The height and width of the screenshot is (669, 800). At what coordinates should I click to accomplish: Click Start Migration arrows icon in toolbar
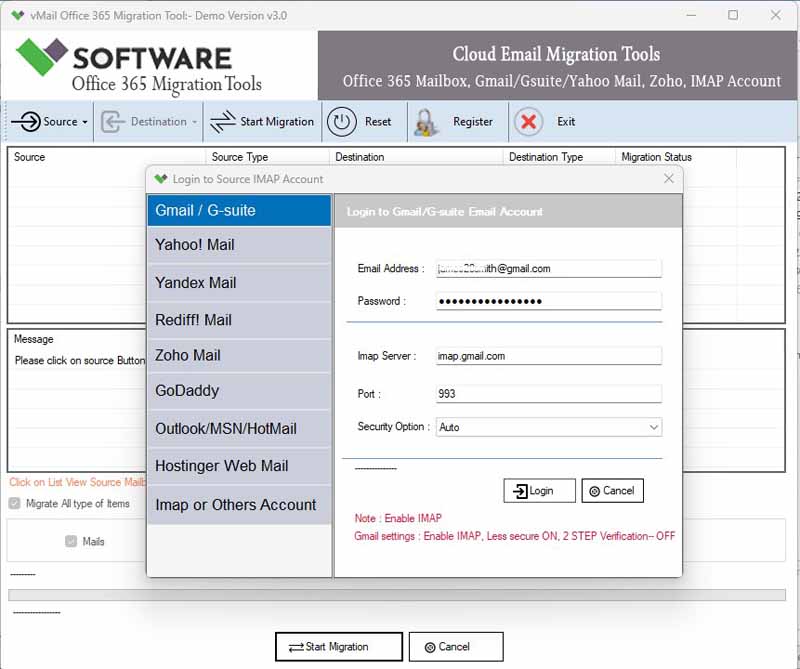coord(222,121)
